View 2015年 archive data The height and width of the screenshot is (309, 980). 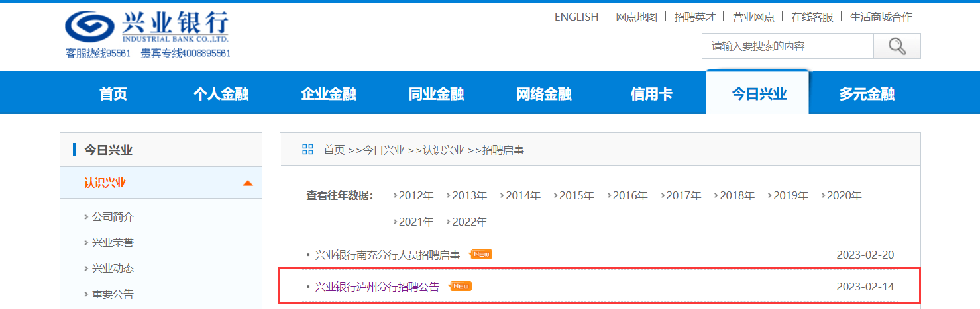[576, 196]
